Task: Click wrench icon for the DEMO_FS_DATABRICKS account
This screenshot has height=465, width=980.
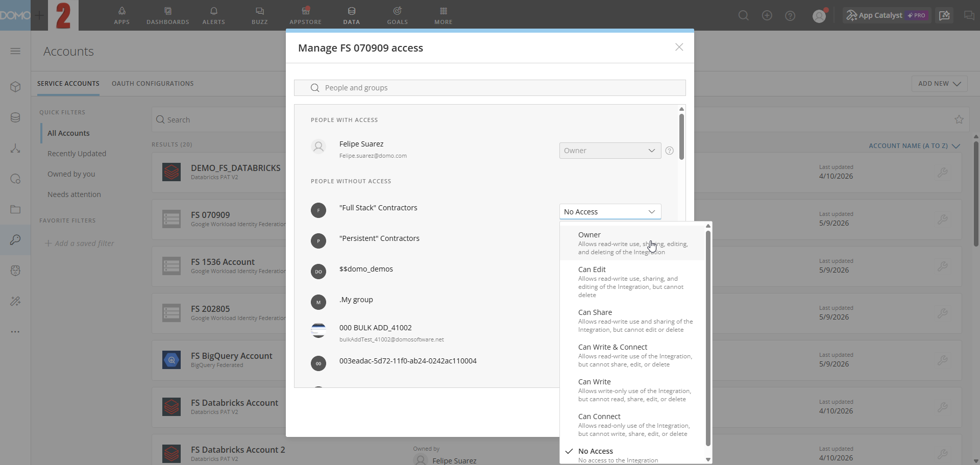Action: 942,173
